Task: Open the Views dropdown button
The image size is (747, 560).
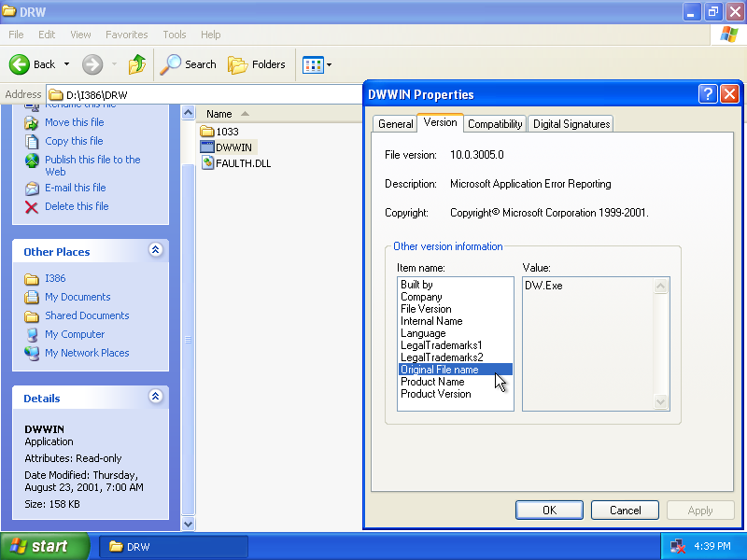Action: tap(317, 64)
